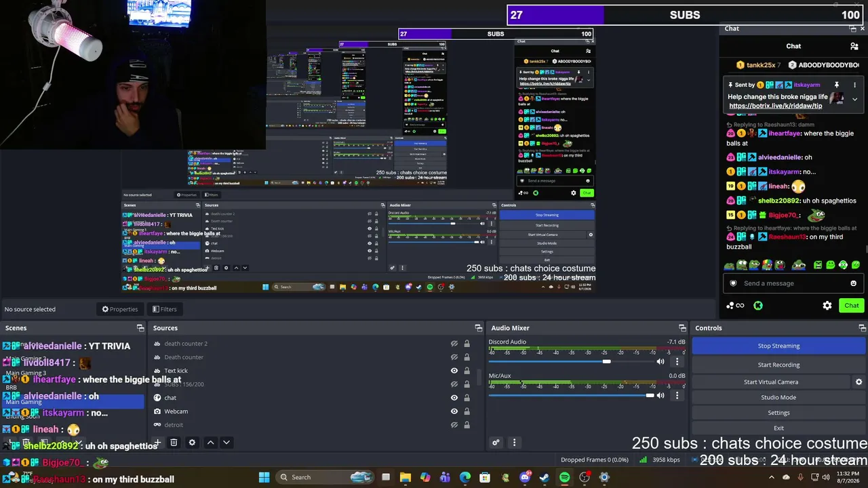Show the SUBS : 156/200 source
Image resolution: width=868 pixels, height=488 pixels.
454,384
